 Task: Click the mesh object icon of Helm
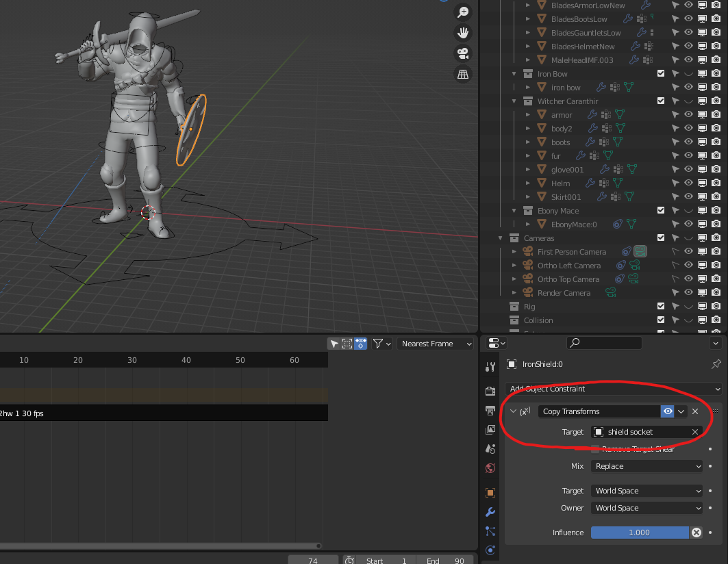tap(541, 183)
